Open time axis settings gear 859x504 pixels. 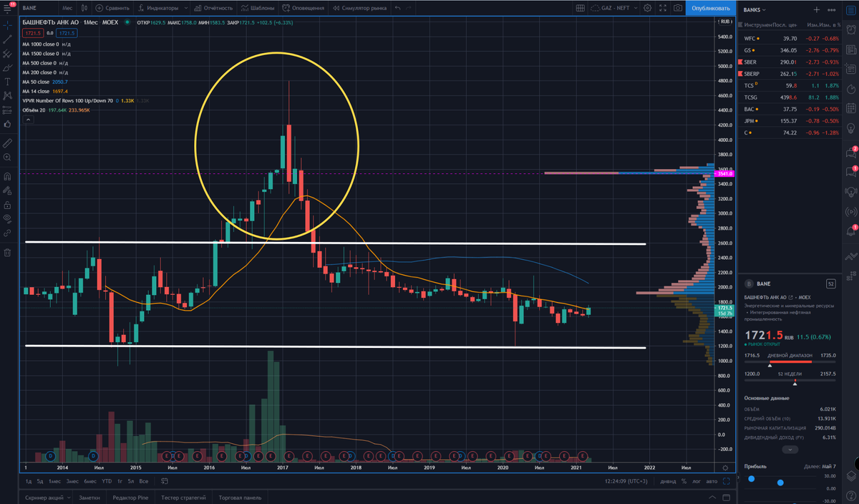pos(725,467)
